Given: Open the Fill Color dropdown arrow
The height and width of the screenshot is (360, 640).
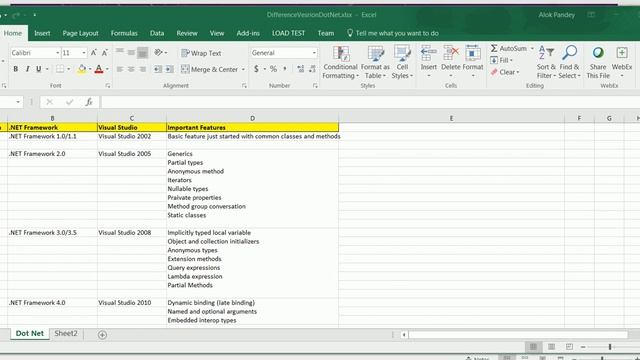Looking at the screenshot, I should click(90, 69).
